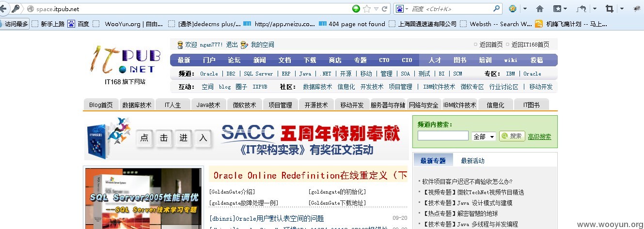644x229 pixels.
Task: Open the SQL Server2005性能调优 image
Action: point(143,198)
